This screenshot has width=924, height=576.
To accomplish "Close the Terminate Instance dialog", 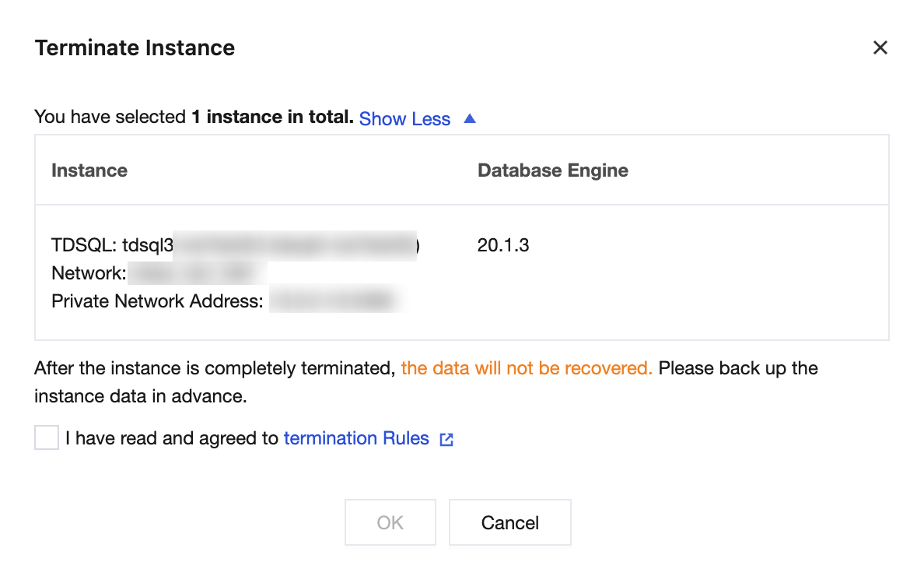I will click(x=880, y=48).
